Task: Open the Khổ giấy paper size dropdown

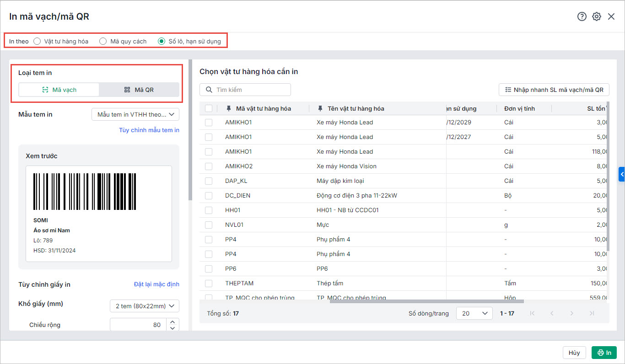Action: coord(145,306)
